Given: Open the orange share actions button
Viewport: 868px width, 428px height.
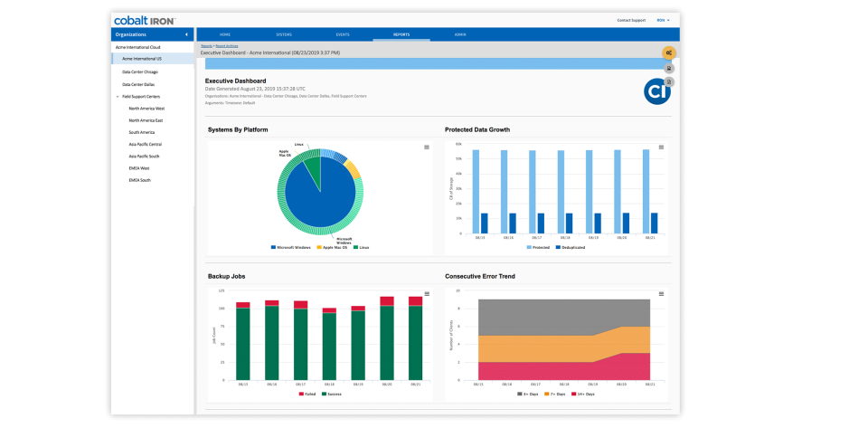Looking at the screenshot, I should (669, 52).
